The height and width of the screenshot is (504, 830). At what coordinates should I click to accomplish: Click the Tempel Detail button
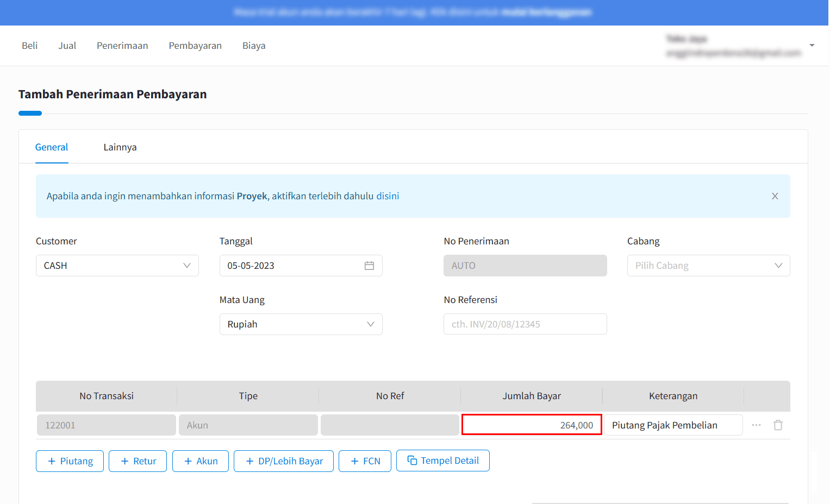click(x=443, y=461)
